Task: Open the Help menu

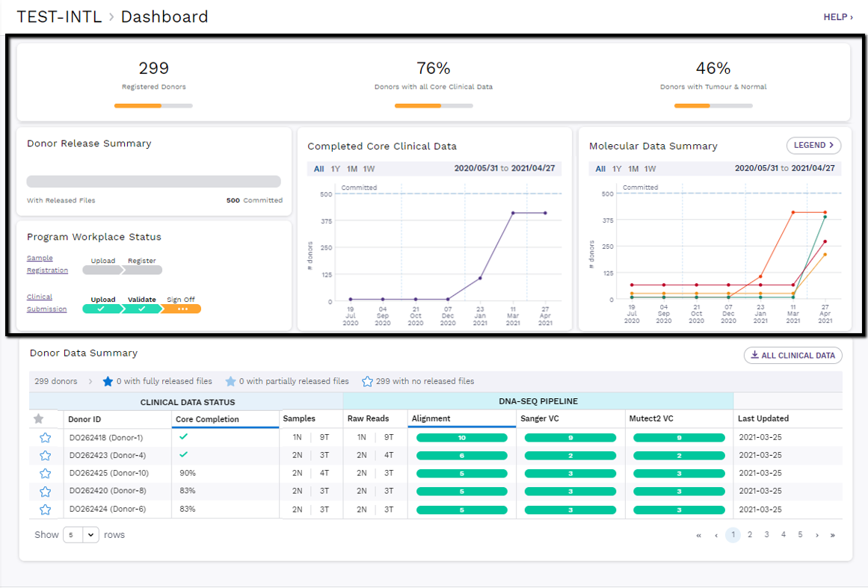Action: point(837,17)
